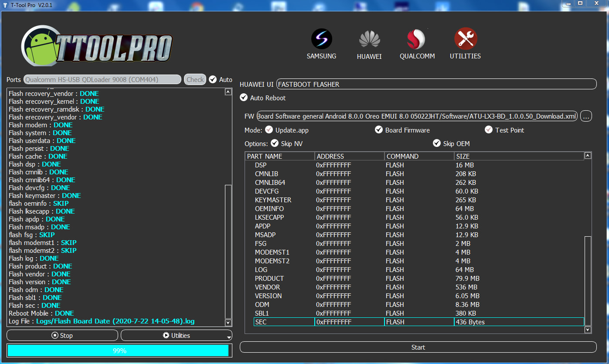The height and width of the screenshot is (364, 609).
Task: Select the DEVCFG partition name in table
Action: point(267,191)
